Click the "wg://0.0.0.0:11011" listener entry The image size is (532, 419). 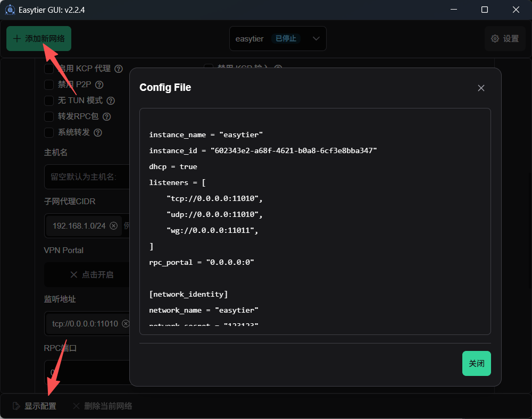pos(212,230)
